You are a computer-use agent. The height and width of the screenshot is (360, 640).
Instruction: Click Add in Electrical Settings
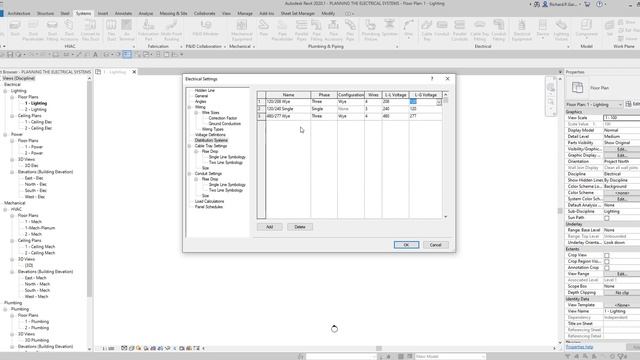[269, 227]
